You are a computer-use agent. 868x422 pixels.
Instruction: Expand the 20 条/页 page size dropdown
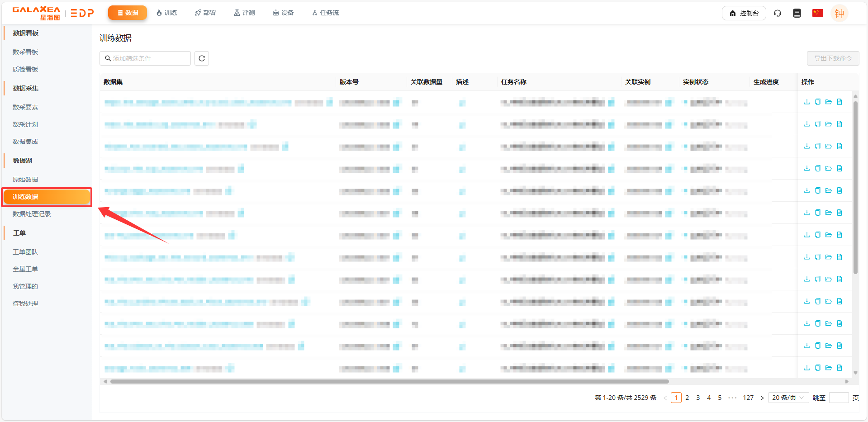pyautogui.click(x=788, y=398)
